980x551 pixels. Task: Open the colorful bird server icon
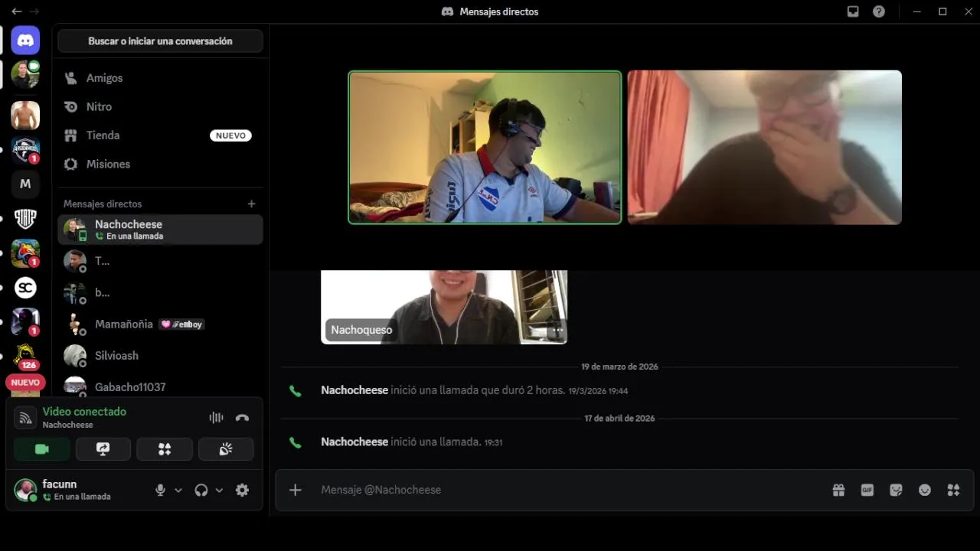[x=25, y=253]
